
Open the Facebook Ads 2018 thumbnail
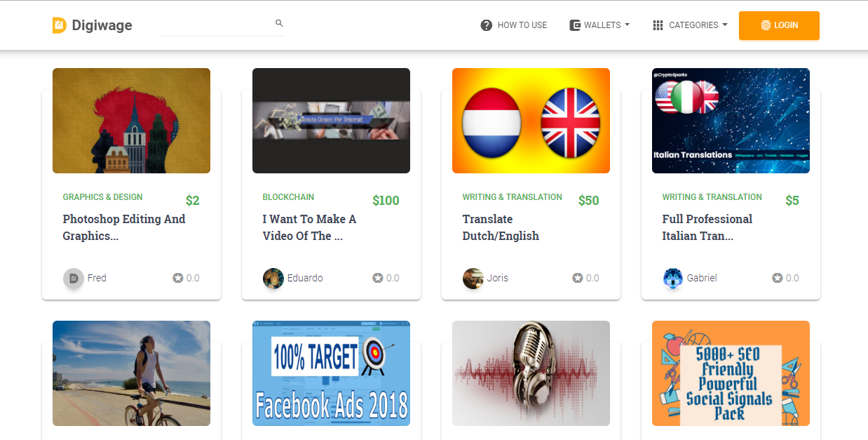[331, 373]
